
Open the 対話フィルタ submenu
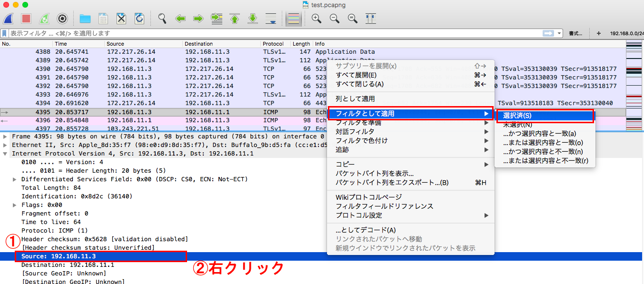pos(411,132)
